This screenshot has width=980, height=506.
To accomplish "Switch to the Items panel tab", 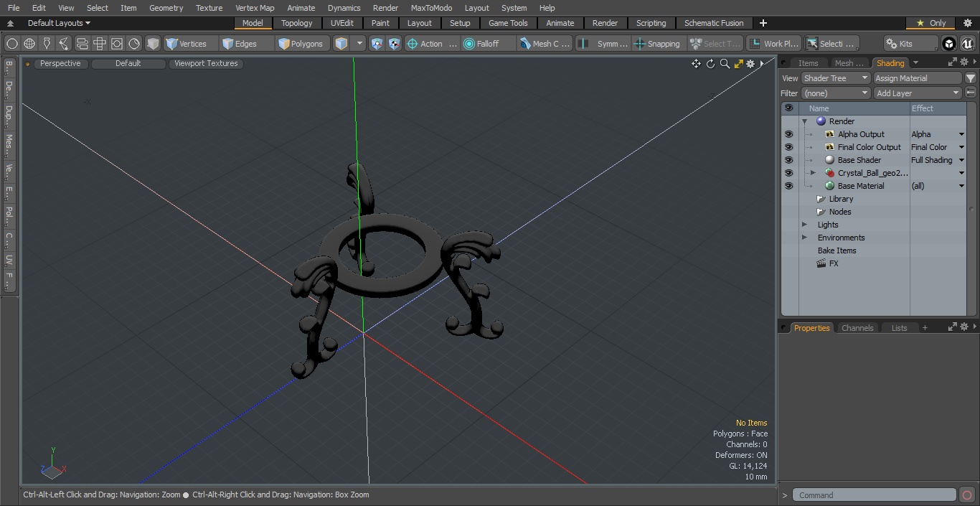I will (x=808, y=63).
